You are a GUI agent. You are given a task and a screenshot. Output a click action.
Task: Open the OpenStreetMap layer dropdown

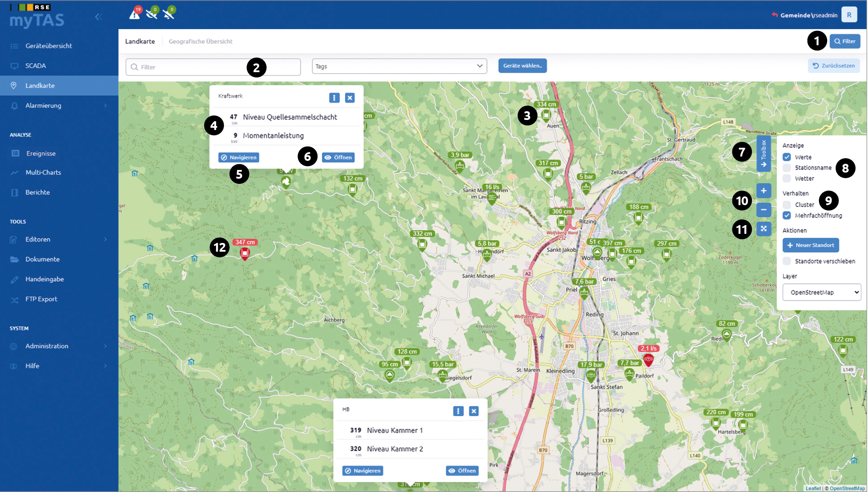(821, 292)
